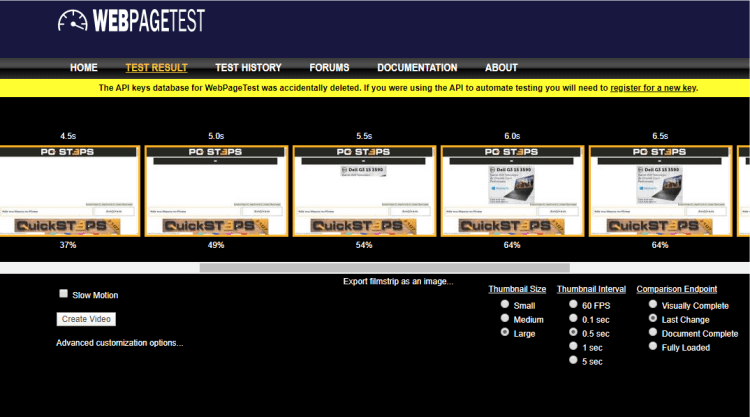The image size is (750, 417).
Task: Set thumbnail interval to 1 sec
Action: pos(573,346)
